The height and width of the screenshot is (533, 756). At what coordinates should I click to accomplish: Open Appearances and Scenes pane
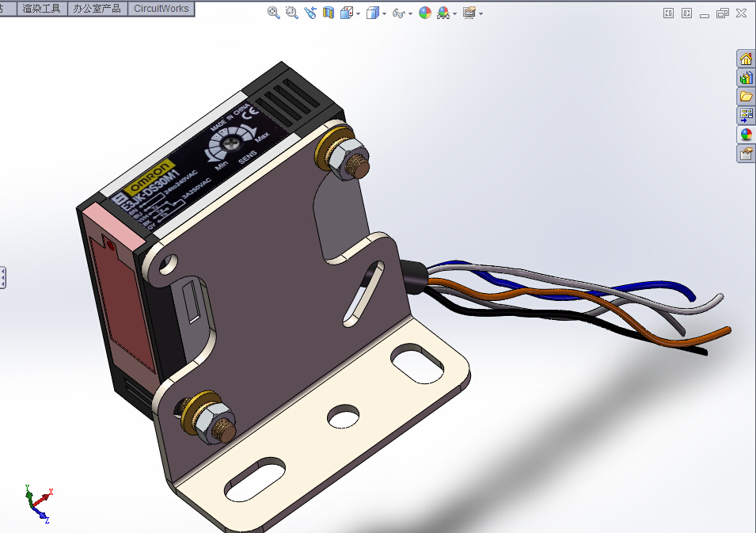click(746, 135)
